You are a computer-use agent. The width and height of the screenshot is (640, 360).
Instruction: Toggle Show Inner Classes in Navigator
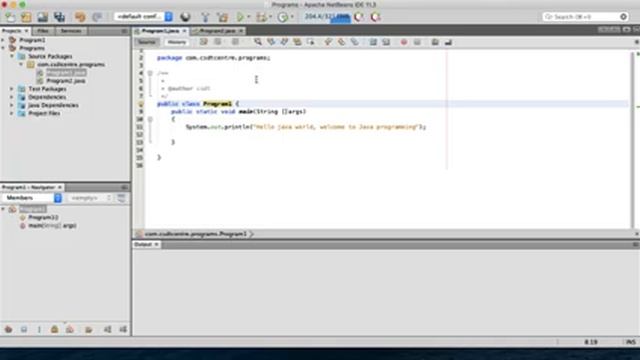tap(70, 329)
